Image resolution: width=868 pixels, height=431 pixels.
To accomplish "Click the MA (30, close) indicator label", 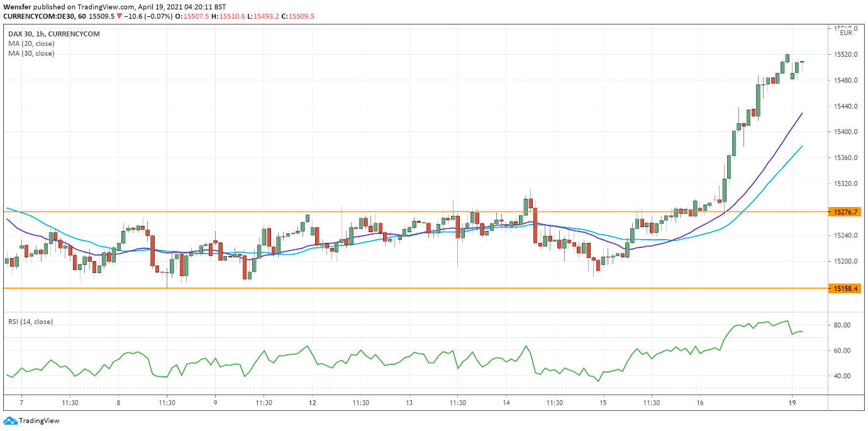I will (31, 53).
